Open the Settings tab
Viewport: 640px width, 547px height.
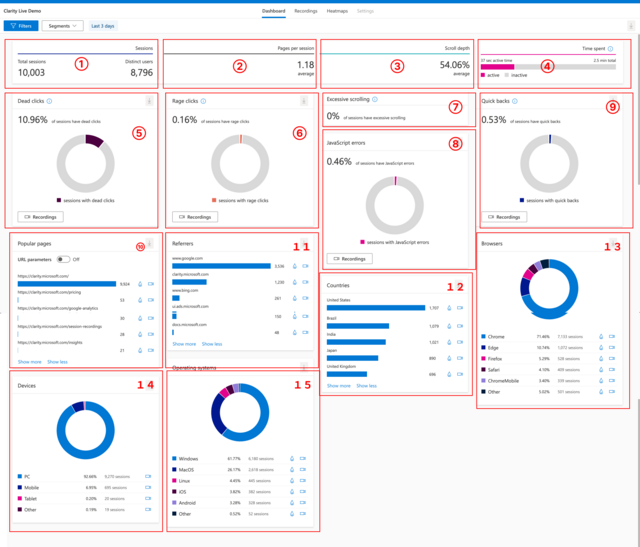(x=365, y=11)
